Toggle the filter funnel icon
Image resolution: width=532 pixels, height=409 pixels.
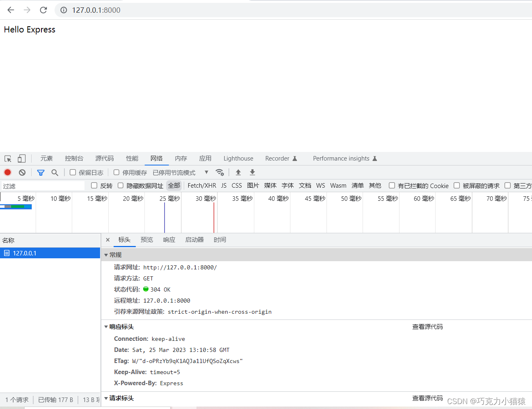point(41,172)
